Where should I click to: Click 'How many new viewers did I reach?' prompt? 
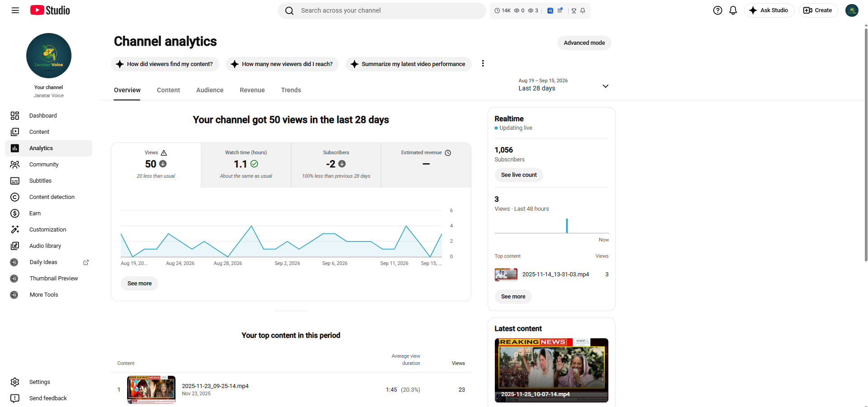coord(282,64)
